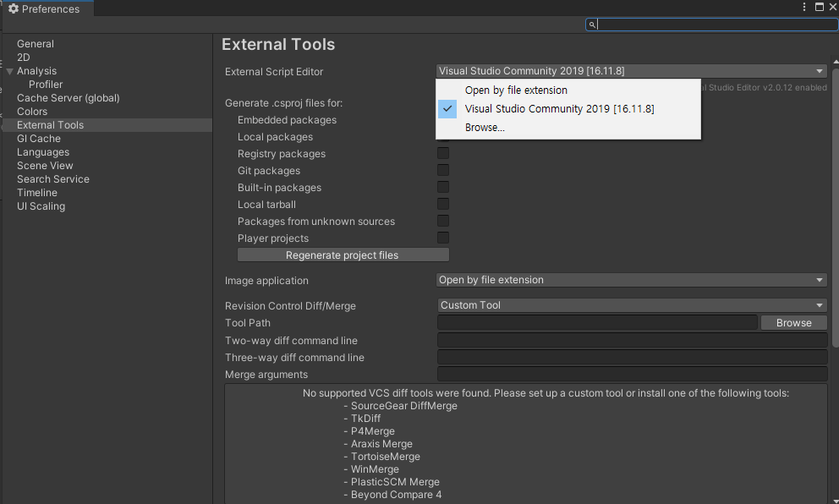Click the "Embedded packages" label
This screenshot has width=839, height=504.
point(287,120)
